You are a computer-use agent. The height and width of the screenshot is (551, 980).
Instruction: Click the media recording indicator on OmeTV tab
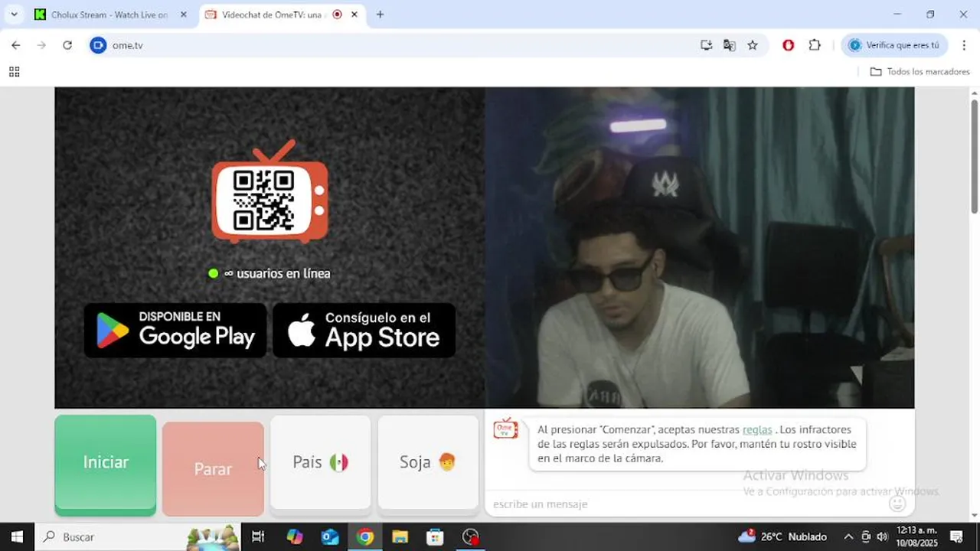(338, 15)
